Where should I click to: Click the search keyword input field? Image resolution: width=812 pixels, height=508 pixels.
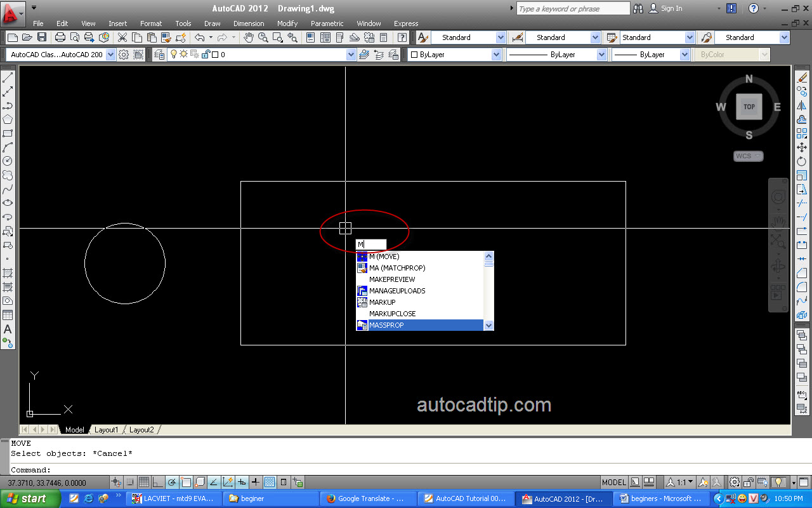(x=573, y=9)
